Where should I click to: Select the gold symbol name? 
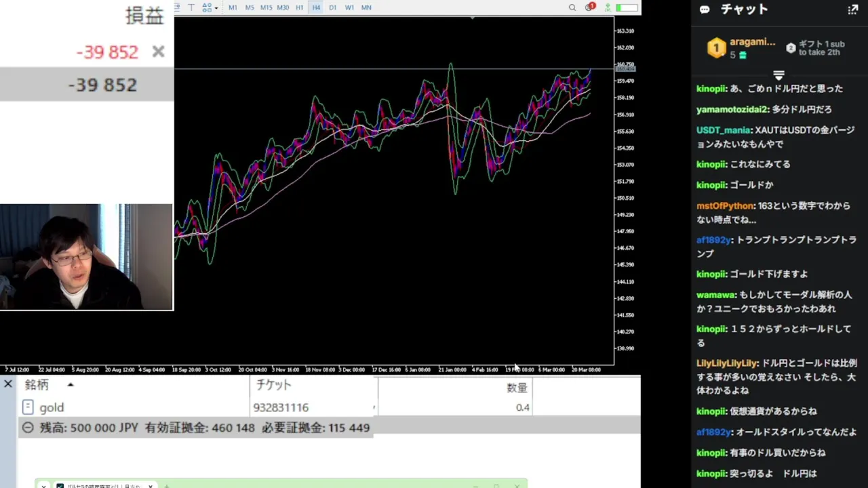pos(52,407)
